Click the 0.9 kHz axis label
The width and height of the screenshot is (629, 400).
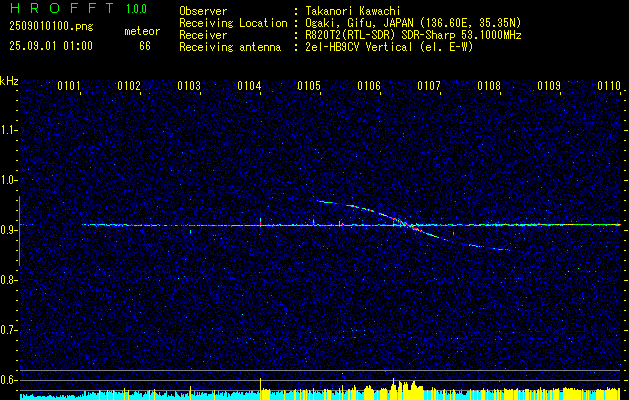pos(8,230)
